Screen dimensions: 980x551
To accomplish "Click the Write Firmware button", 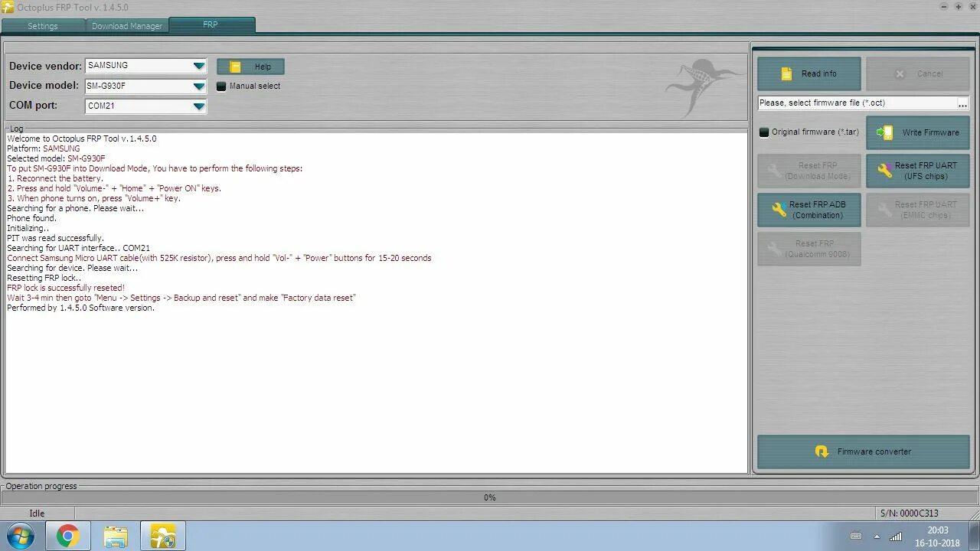I will tap(918, 132).
